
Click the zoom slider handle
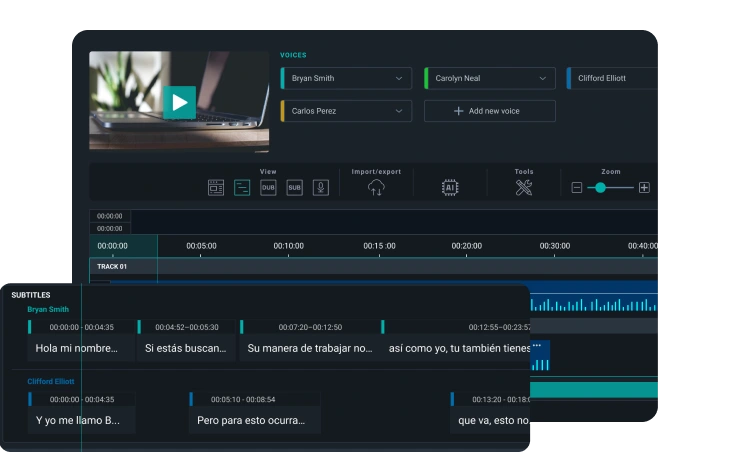point(600,187)
